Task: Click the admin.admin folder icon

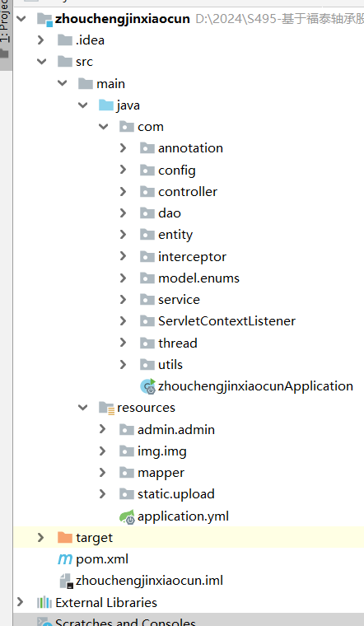Action: click(x=127, y=430)
